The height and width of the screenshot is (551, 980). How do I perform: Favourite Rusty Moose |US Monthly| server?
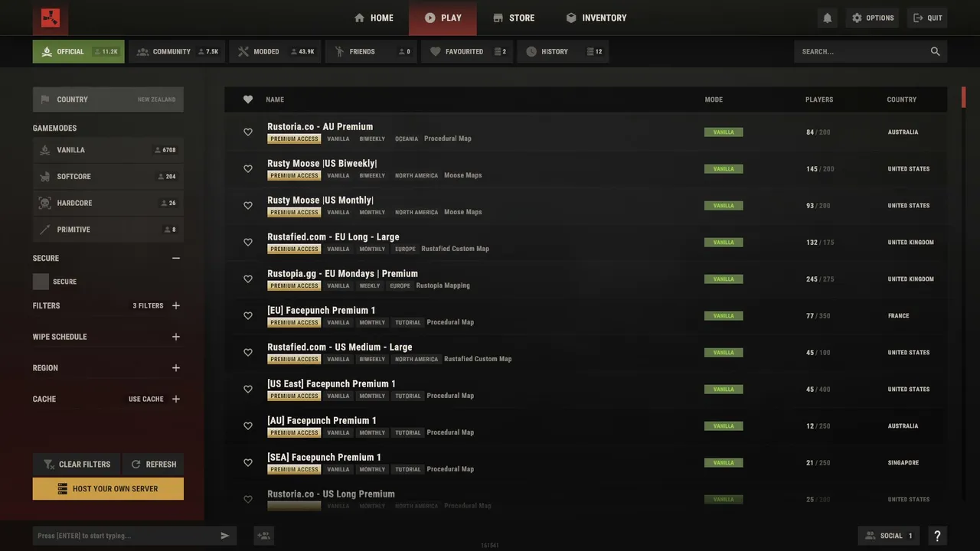tap(248, 206)
